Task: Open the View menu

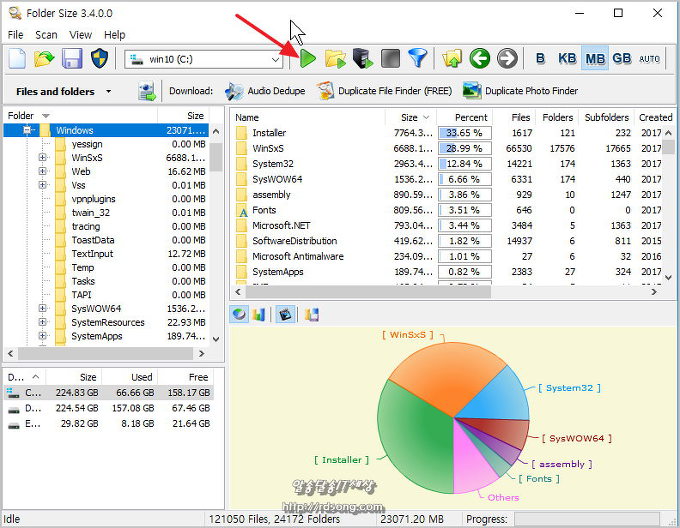Action: [x=81, y=35]
